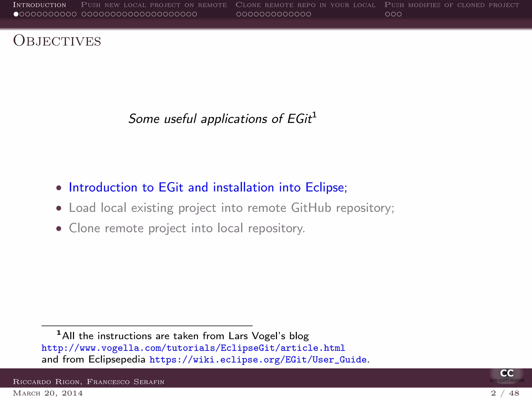Image resolution: width=532 pixels, height=399 pixels.
Task: Click authors 'Riccardo Rigon, Francesco Serafin' in footer
Action: (x=89, y=382)
